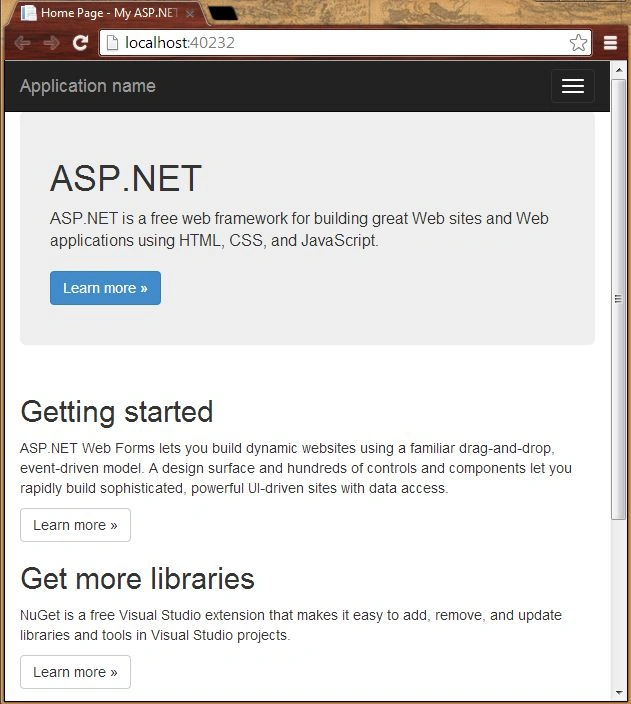The height and width of the screenshot is (704, 631).
Task: Click the paragraph starting 'NuGet is a free'
Action: [x=291, y=625]
